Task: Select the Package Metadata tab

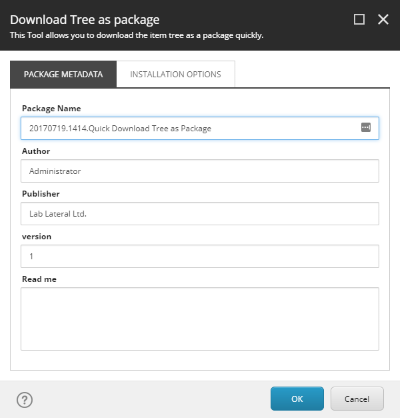Action: coord(63,74)
